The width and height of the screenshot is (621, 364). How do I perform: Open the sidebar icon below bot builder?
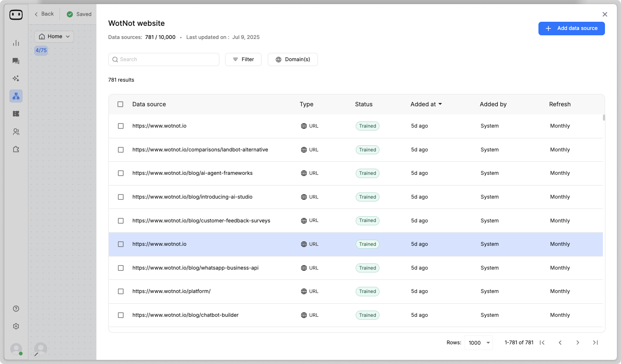[16, 114]
